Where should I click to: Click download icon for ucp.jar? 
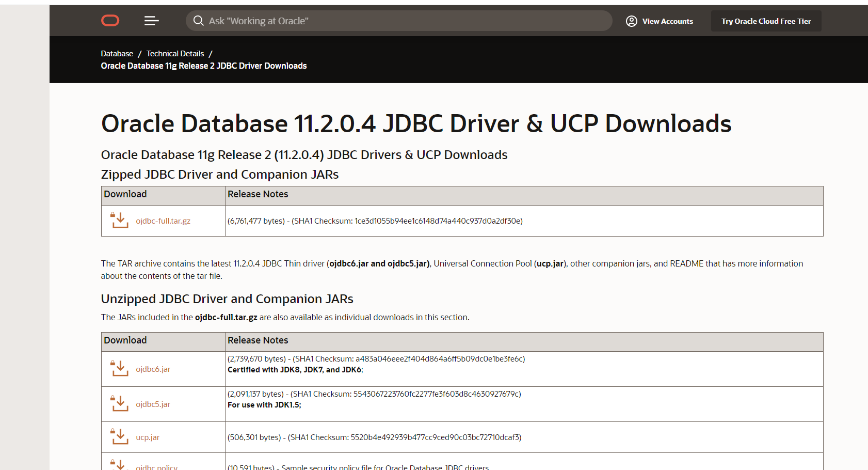(119, 436)
